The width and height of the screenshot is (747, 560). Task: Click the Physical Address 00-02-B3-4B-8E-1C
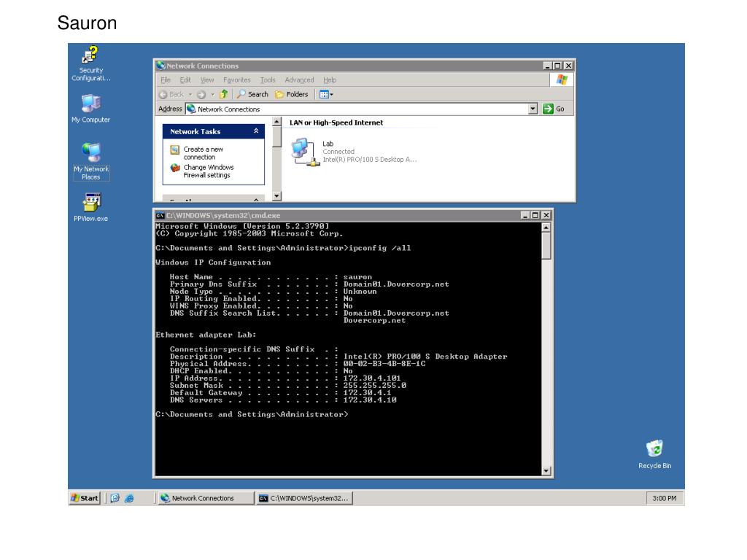tap(384, 364)
